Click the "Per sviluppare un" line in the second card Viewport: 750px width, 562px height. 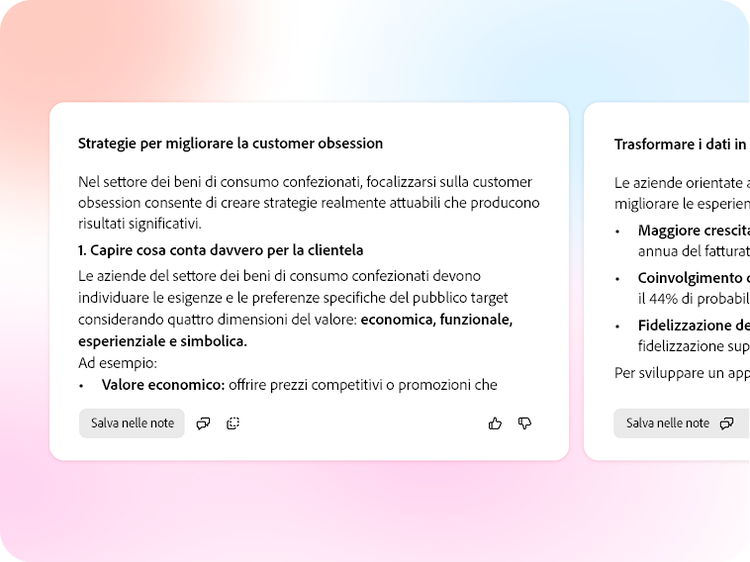[681, 372]
